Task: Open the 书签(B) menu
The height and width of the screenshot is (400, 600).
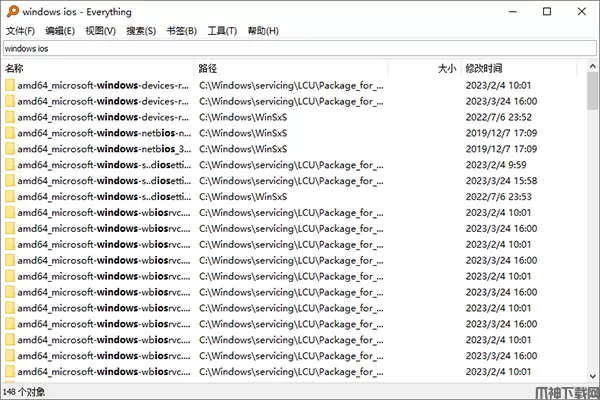Action: (x=182, y=31)
